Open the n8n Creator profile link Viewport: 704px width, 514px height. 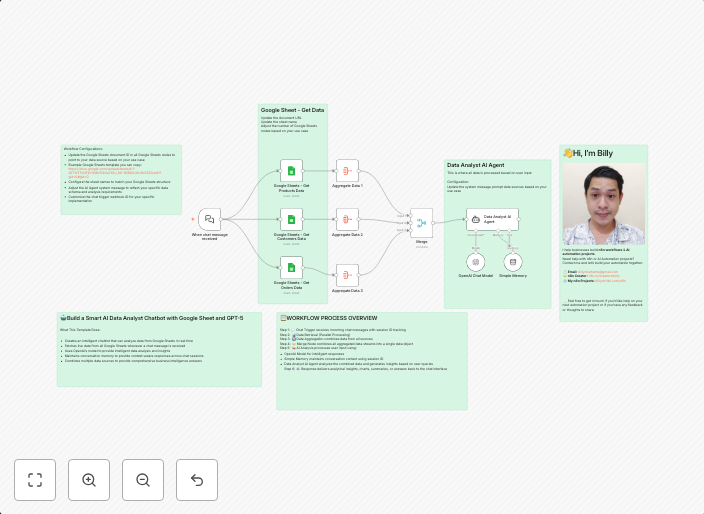[x=604, y=276]
